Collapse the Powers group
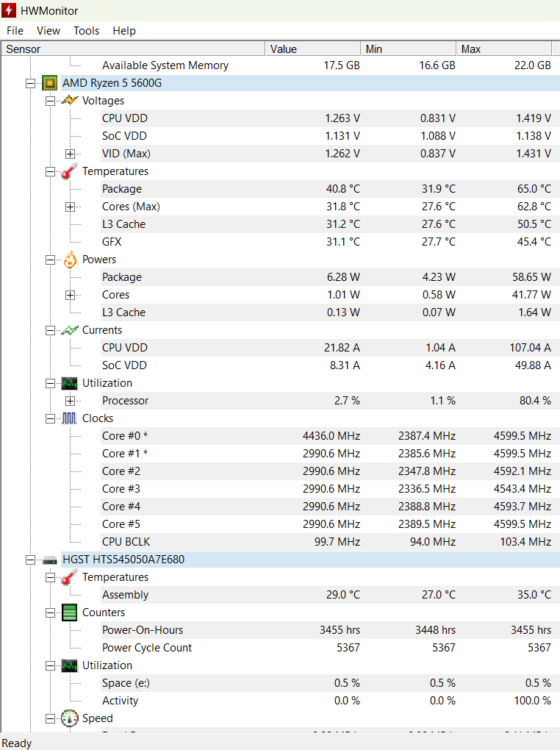The width and height of the screenshot is (560, 750). [x=50, y=260]
